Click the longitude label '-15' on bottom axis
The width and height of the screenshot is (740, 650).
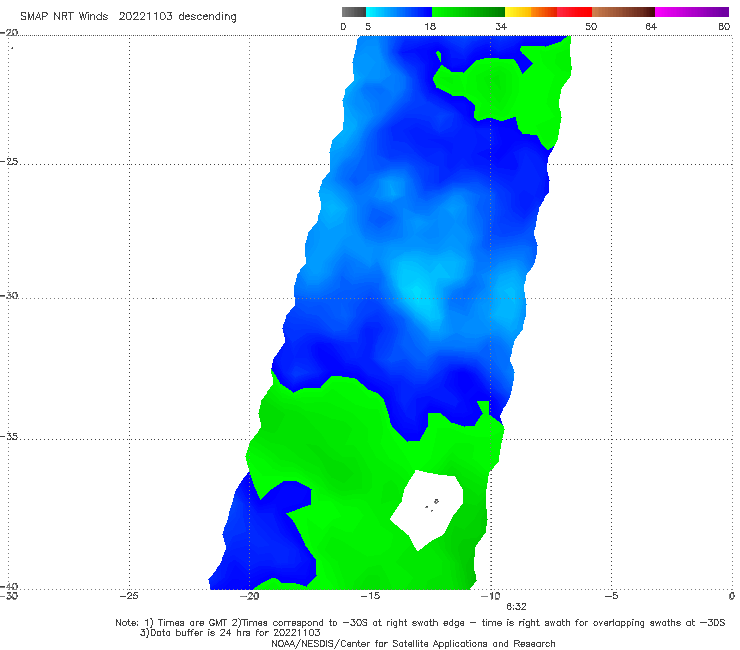370,596
